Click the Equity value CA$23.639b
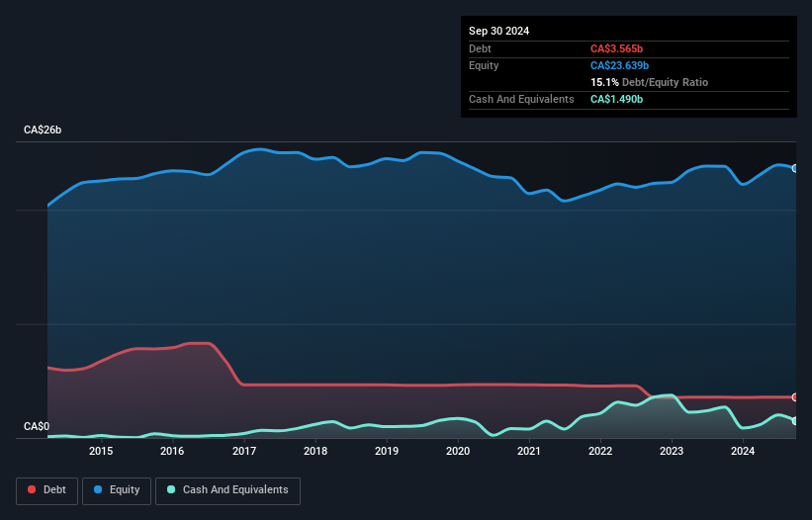Viewport: 812px width, 520px height. [x=619, y=65]
